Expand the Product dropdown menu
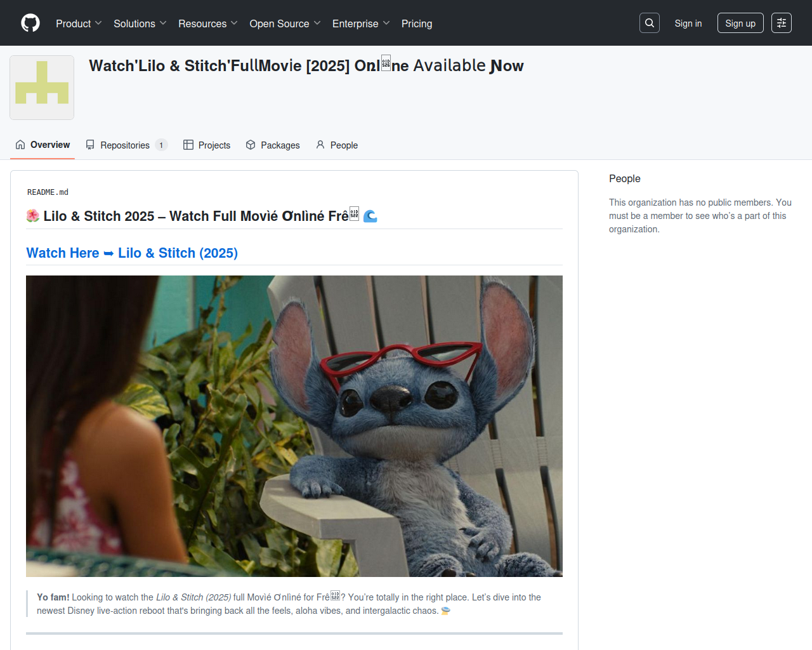The height and width of the screenshot is (650, 812). pyautogui.click(x=79, y=23)
